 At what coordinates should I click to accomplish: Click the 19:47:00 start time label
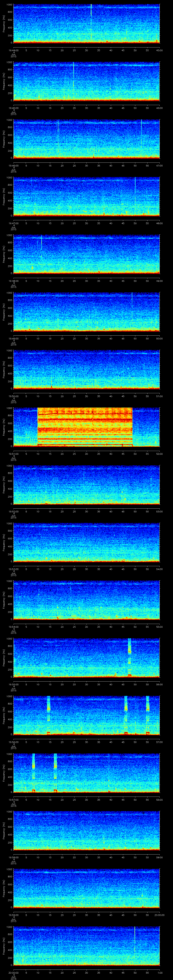coord(13,223)
